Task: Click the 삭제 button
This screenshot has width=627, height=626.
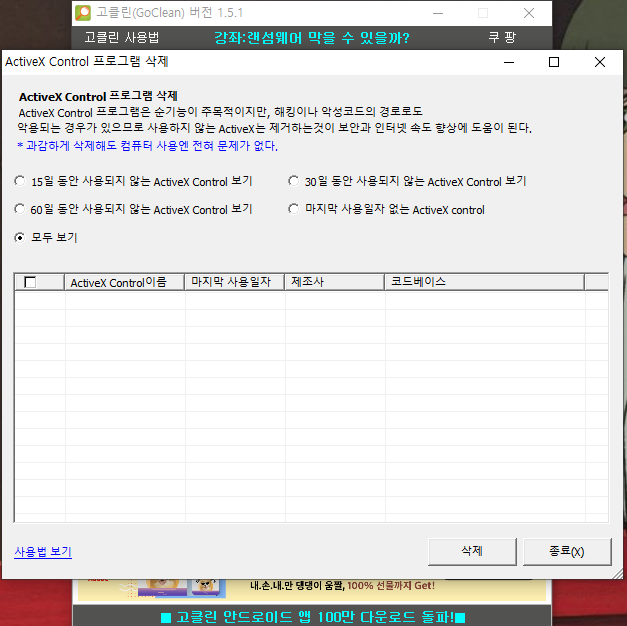Action: [x=472, y=552]
